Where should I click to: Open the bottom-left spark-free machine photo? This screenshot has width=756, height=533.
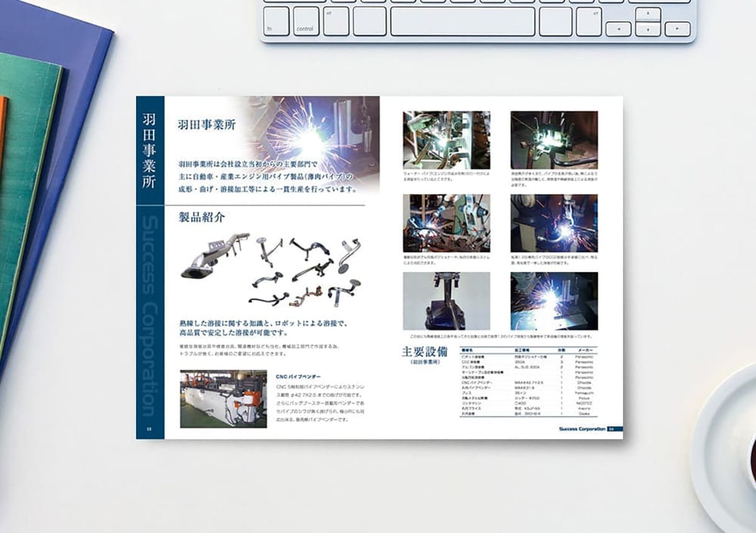coord(447,301)
